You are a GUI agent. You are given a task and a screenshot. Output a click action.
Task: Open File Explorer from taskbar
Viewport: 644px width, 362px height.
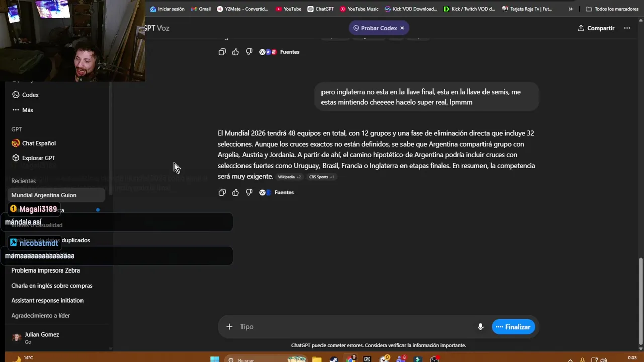[x=317, y=359]
